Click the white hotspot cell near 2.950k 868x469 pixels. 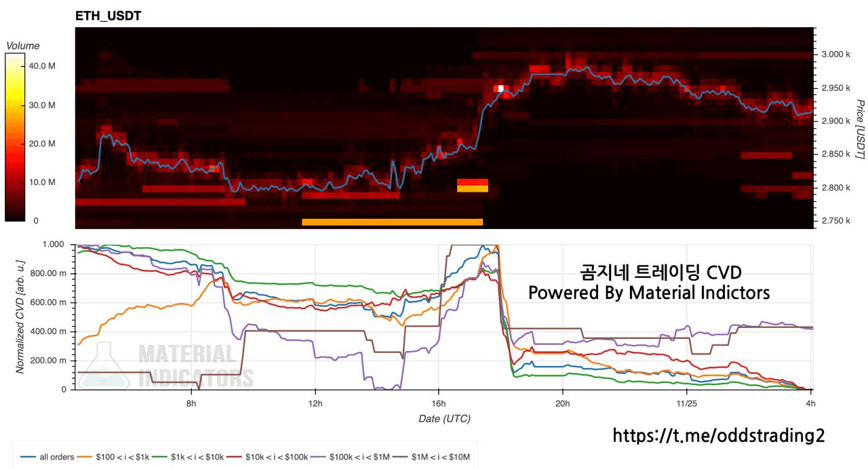coord(501,89)
